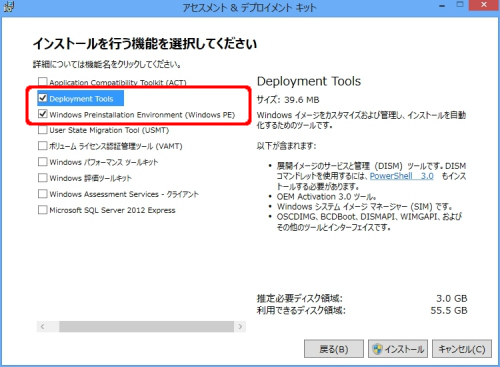Minimize the アセスメント & デプロイメント キット window
This screenshot has height=367, width=500.
click(442, 6)
